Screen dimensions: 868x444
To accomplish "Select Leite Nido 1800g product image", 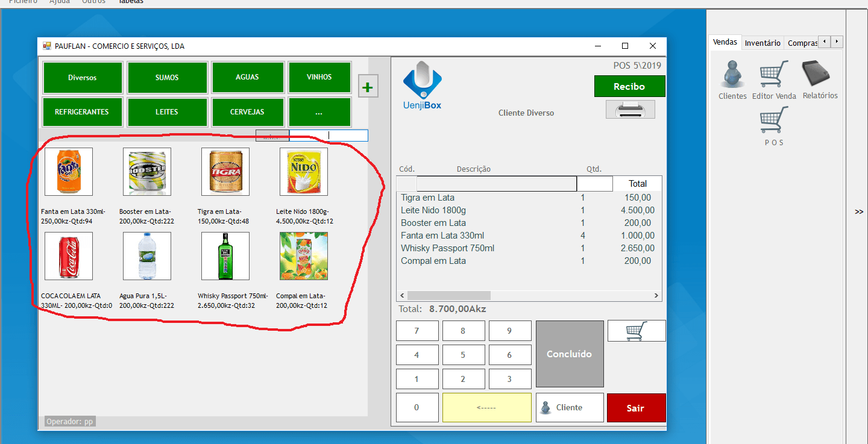I will (304, 172).
